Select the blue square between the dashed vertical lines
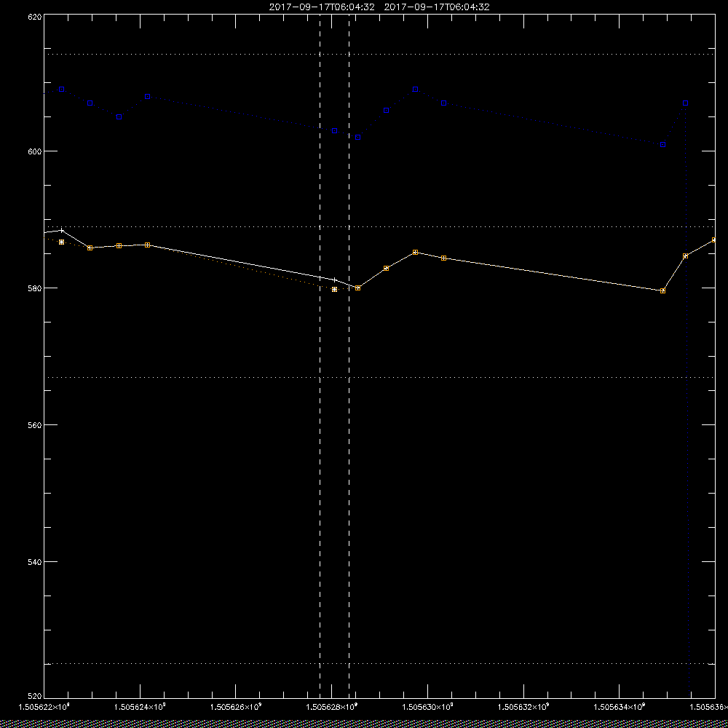This screenshot has width=728, height=728. (334, 131)
